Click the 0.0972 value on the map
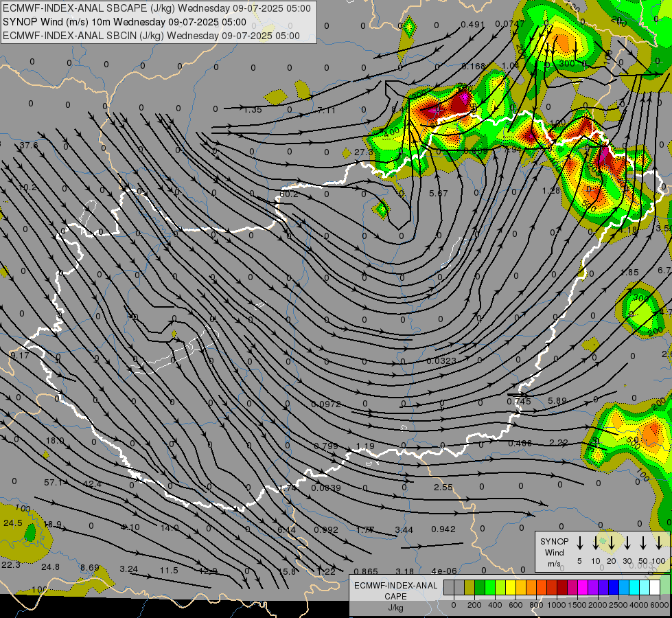Screen dimensions: 672x618 pos(326,404)
